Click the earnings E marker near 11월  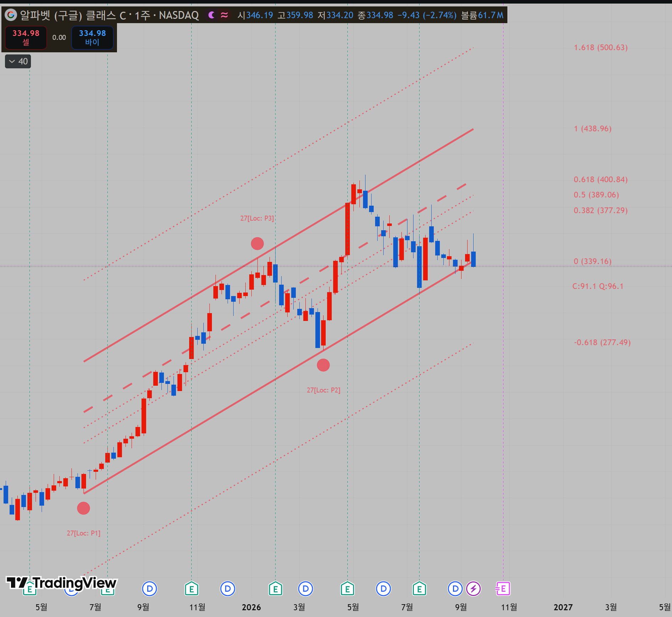[x=192, y=589]
